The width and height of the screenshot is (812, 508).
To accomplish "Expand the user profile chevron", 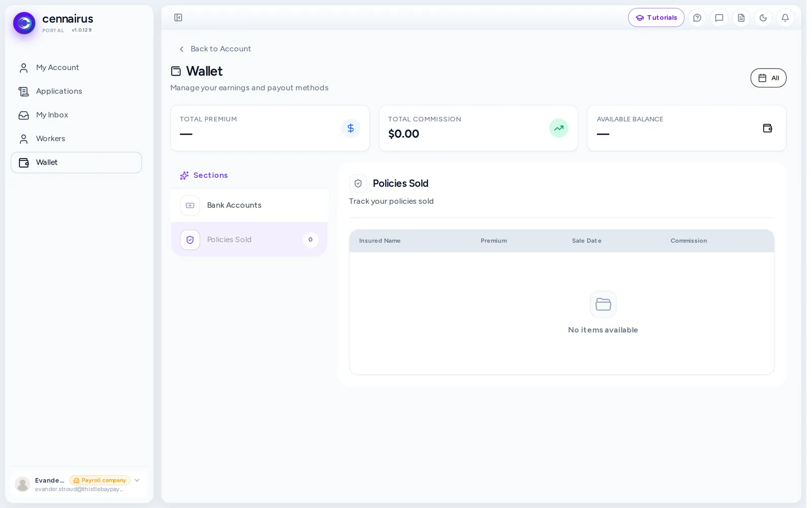I will [x=137, y=481].
